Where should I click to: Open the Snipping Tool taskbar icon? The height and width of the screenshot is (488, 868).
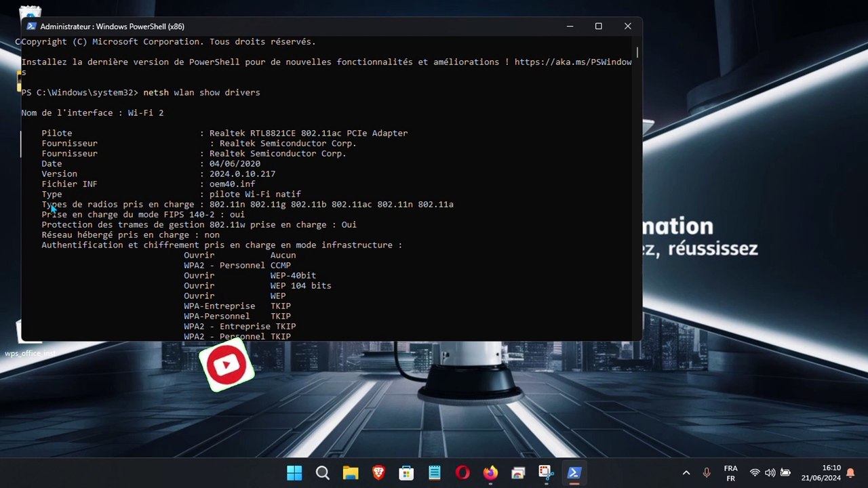[546, 472]
